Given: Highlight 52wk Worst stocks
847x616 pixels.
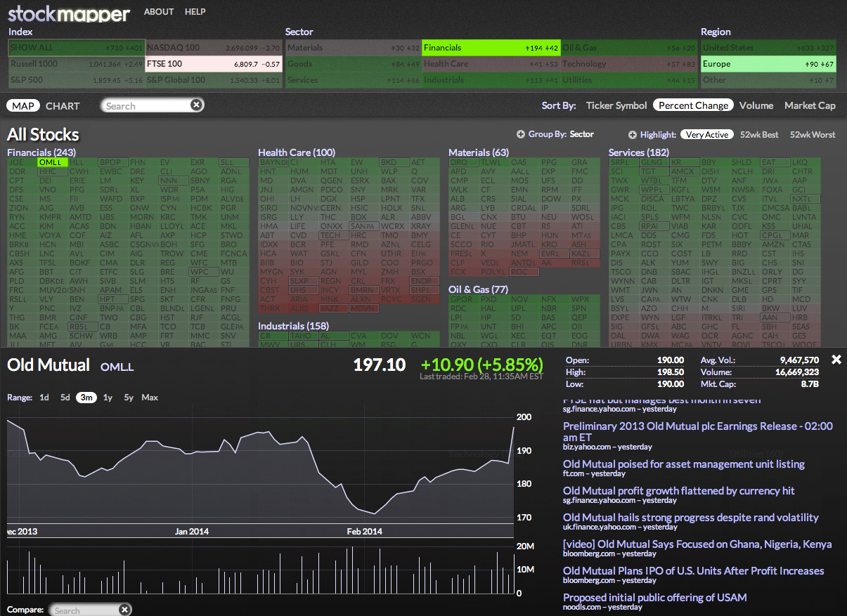Looking at the screenshot, I should [813, 134].
